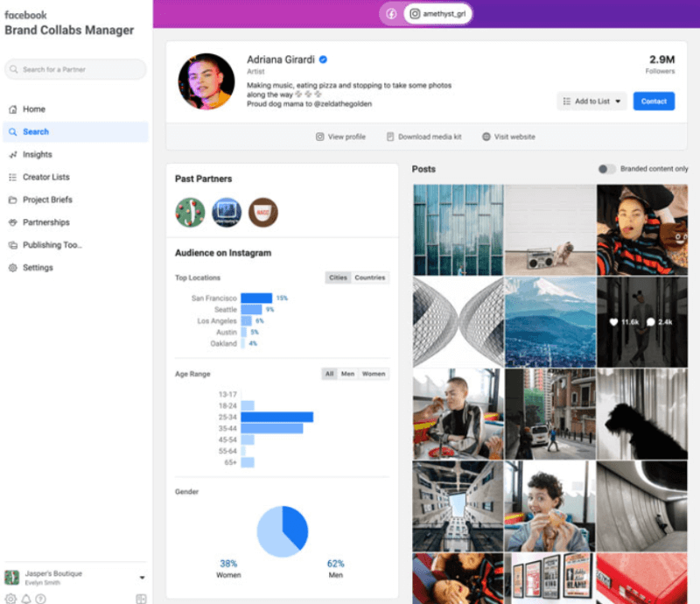This screenshot has height=604, width=700.
Task: Click the Partnerships handshake icon
Action: [13, 222]
